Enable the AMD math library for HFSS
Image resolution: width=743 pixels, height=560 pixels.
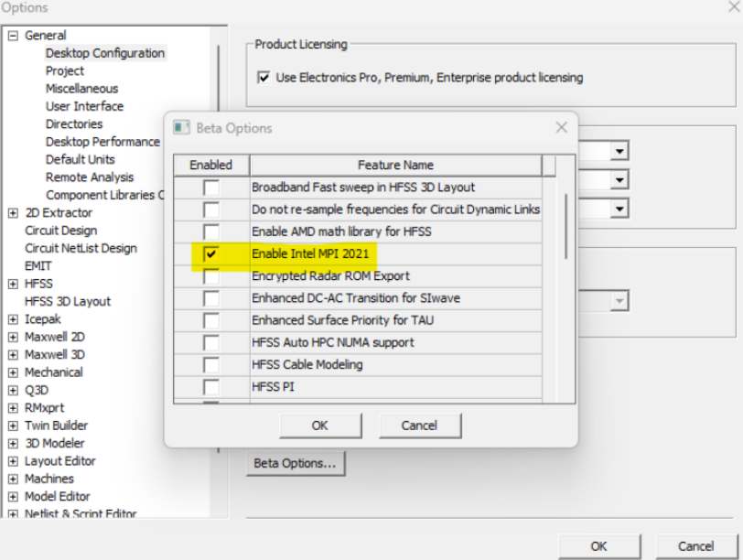pyautogui.click(x=211, y=232)
